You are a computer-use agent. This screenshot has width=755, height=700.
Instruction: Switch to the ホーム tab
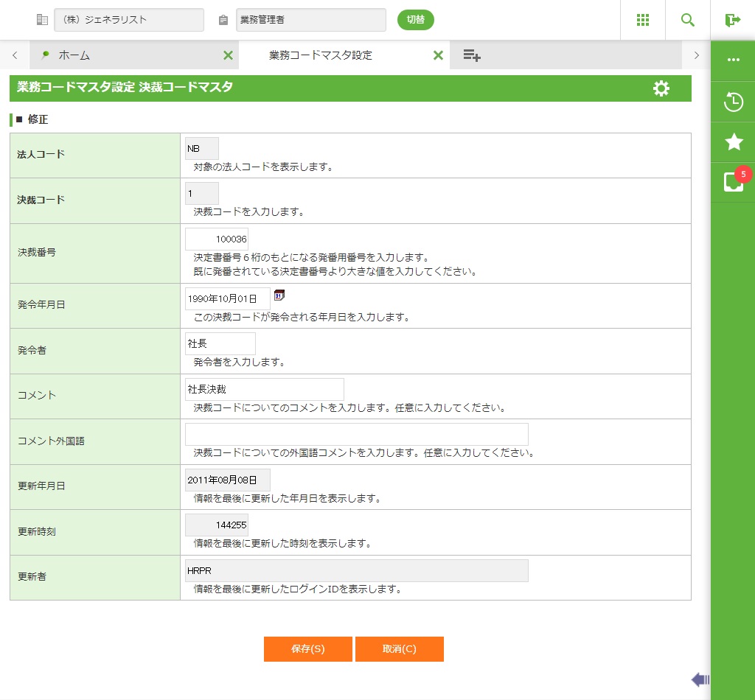coord(74,55)
